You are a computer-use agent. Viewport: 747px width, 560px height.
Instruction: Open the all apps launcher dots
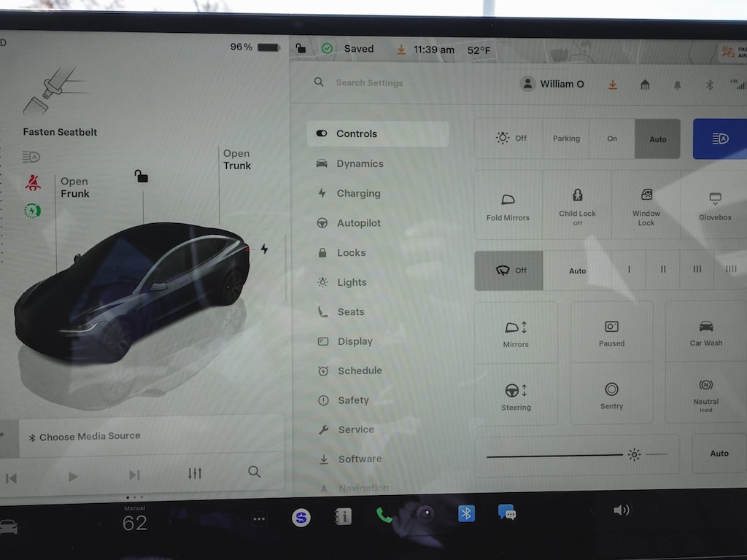click(259, 519)
